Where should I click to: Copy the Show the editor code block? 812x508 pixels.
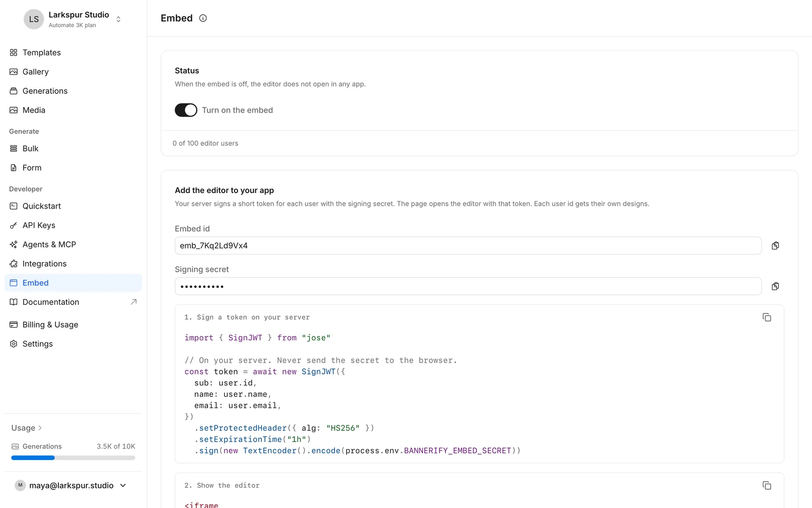tap(767, 486)
